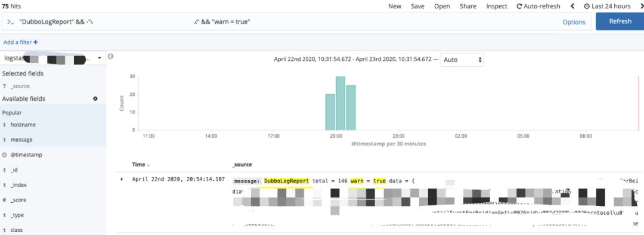Click the number type icon beside _score

(x=4, y=200)
